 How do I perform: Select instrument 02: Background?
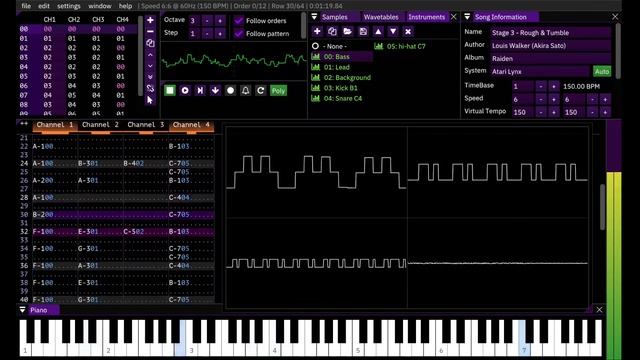341,78
